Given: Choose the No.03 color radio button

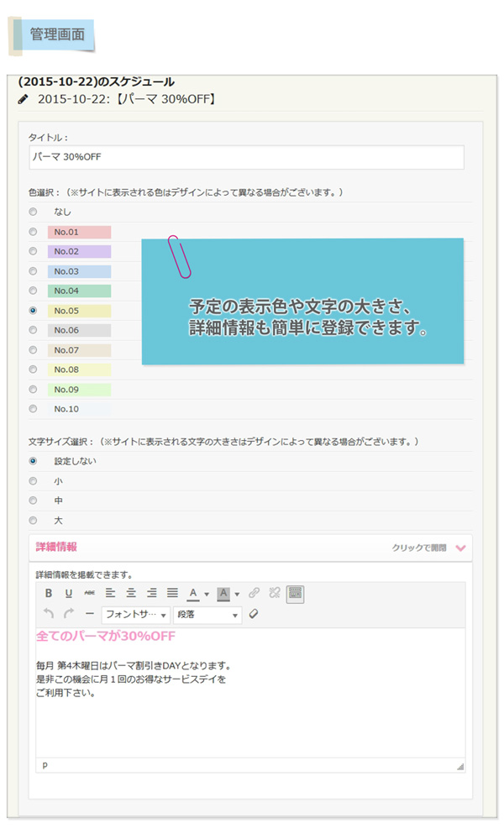Looking at the screenshot, I should (34, 271).
